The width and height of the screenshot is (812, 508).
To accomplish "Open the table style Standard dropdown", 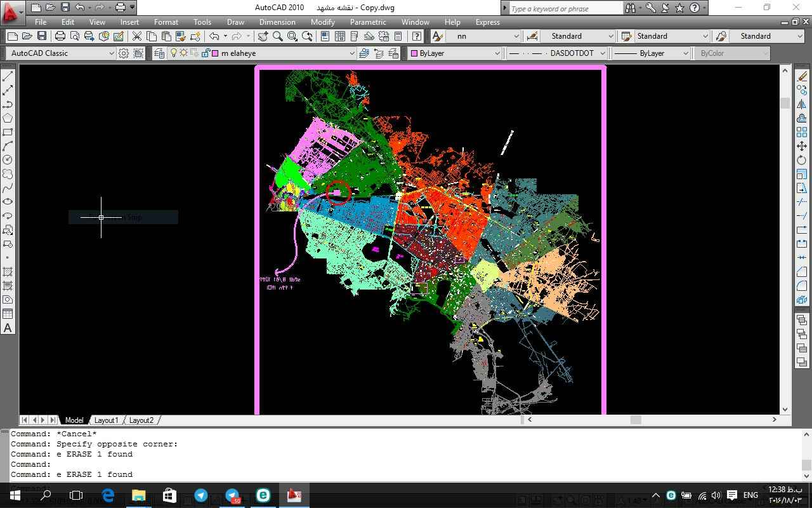I will (672, 36).
